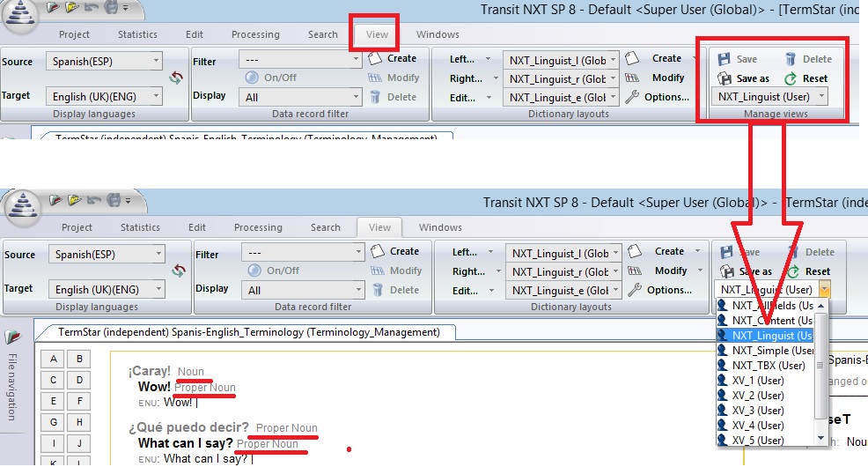Image resolution: width=868 pixels, height=467 pixels.
Task: Click the grey undo arrow icon, lower window
Action: [92, 200]
